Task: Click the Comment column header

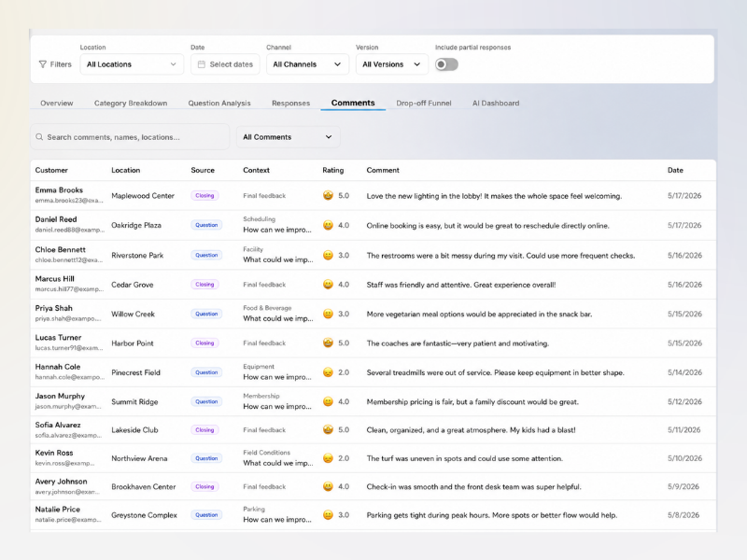Action: tap(383, 170)
